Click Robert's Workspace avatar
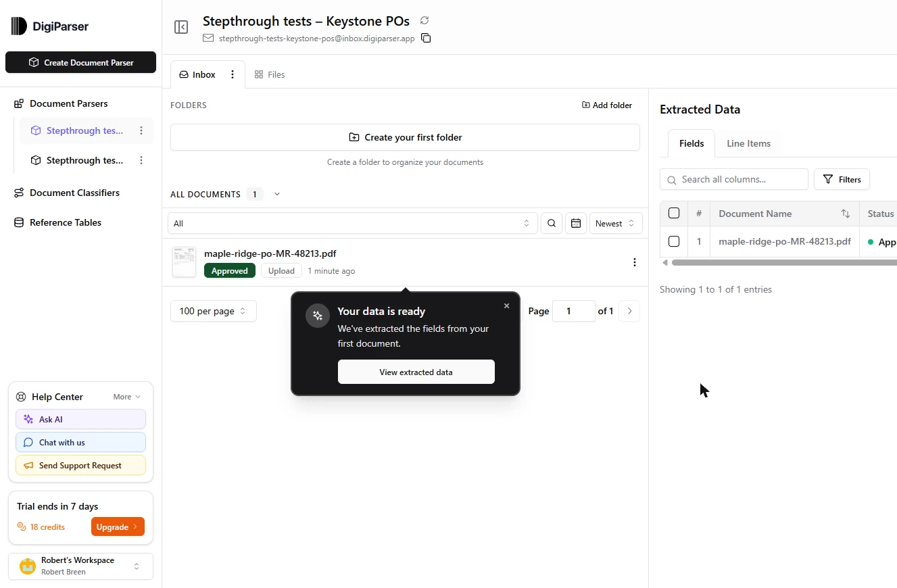897x588 pixels. point(28,566)
